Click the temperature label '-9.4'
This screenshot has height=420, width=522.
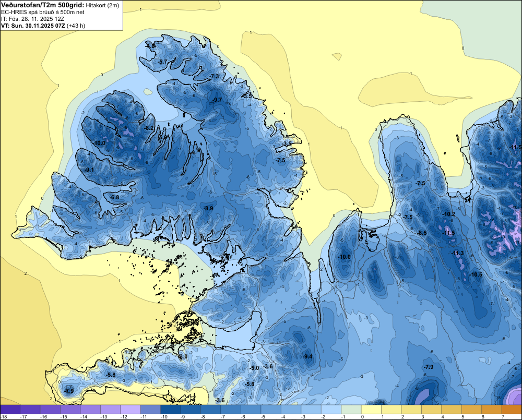[308, 356]
